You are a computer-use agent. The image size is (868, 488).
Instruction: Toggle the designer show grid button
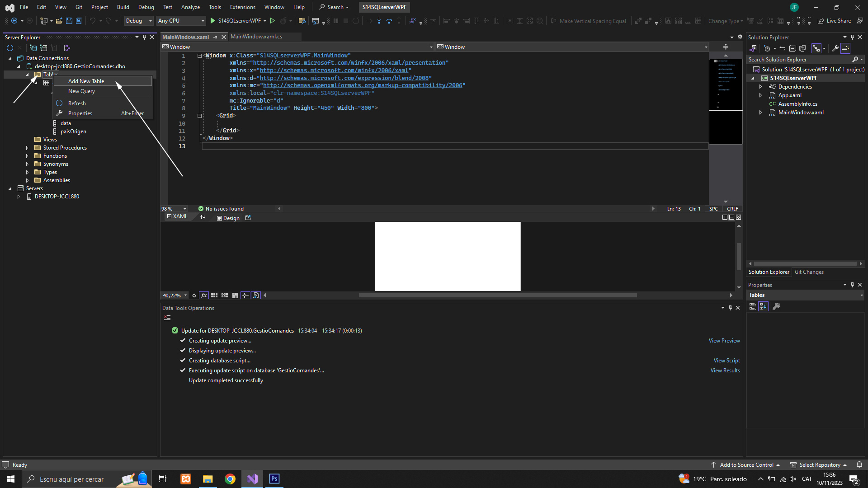tap(214, 296)
